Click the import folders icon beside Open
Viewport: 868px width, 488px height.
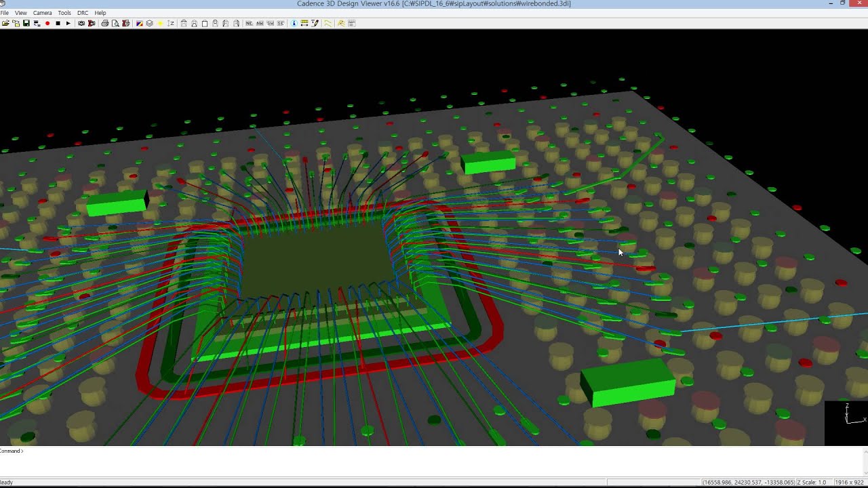click(x=16, y=23)
